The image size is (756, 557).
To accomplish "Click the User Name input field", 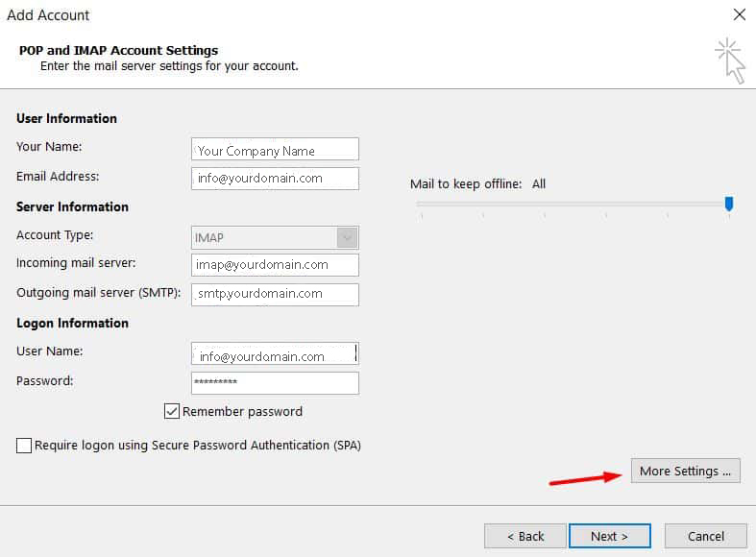I will coord(275,353).
